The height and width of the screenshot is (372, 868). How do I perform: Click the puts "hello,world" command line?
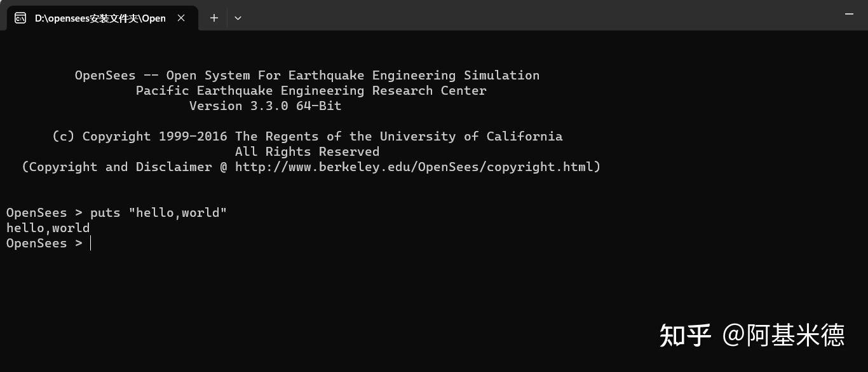pyautogui.click(x=158, y=212)
